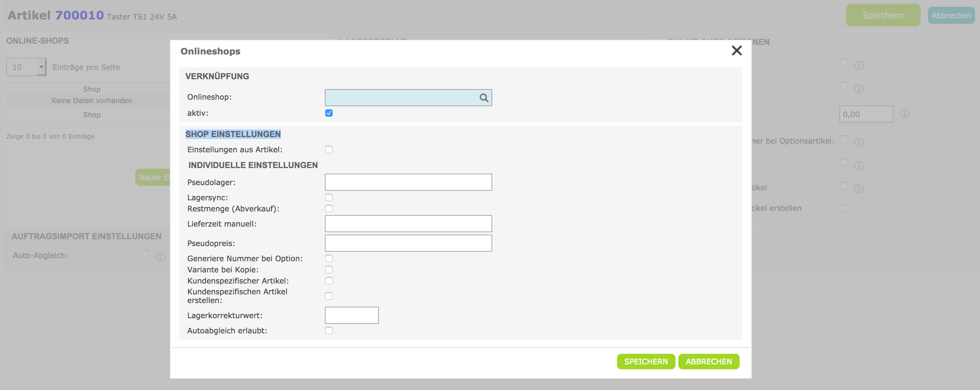This screenshot has width=980, height=390.
Task: Check Restmenge (Abverkauf) option
Action: click(329, 209)
